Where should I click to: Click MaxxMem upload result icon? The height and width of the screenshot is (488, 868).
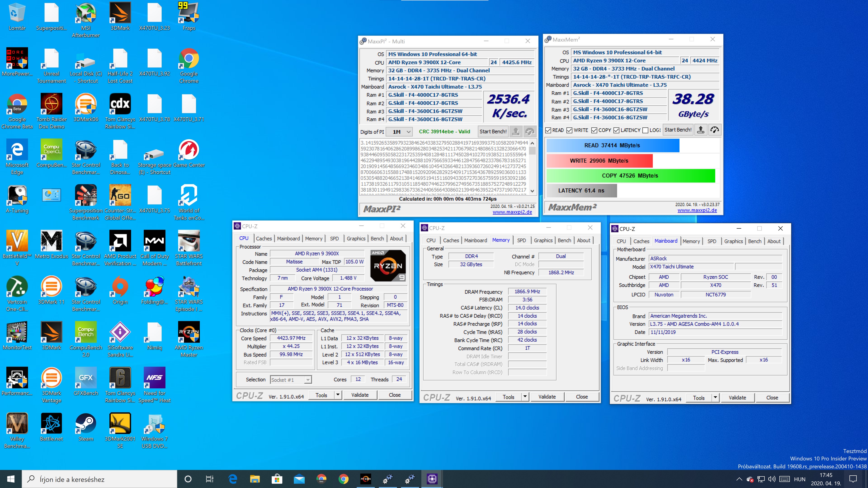pyautogui.click(x=701, y=130)
